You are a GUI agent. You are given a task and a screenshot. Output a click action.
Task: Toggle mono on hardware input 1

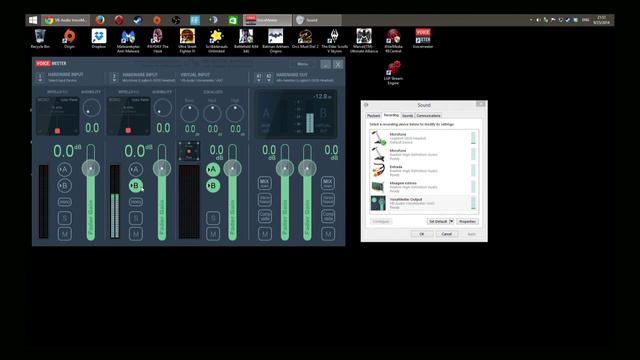[x=64, y=202]
